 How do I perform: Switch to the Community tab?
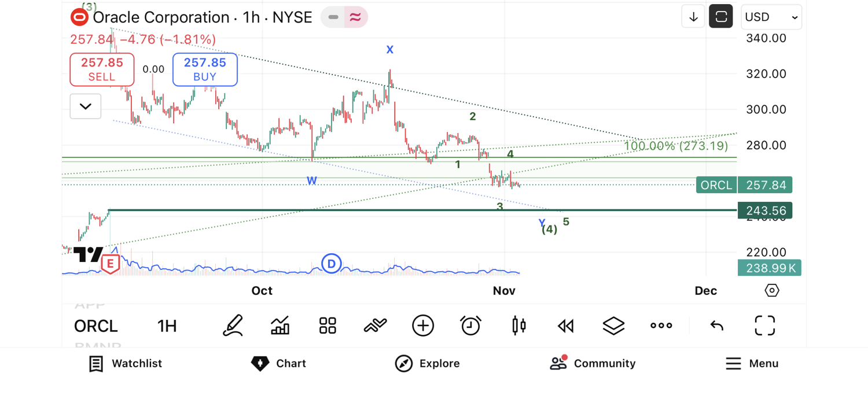[x=593, y=363]
